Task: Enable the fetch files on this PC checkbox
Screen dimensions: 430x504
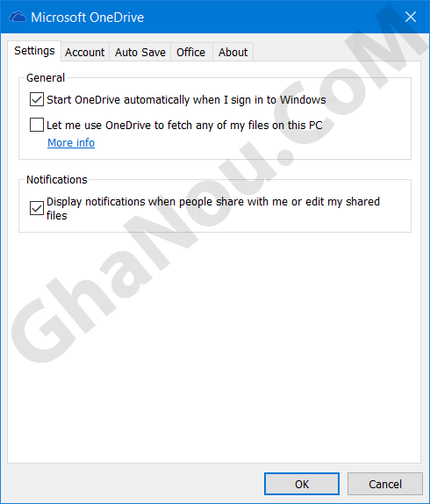Action: [x=37, y=125]
